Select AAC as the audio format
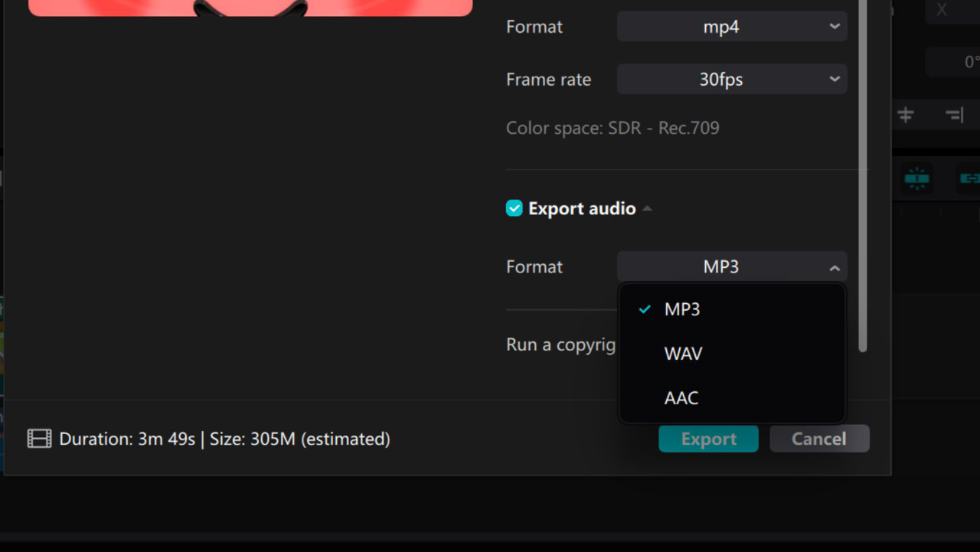 coord(681,398)
